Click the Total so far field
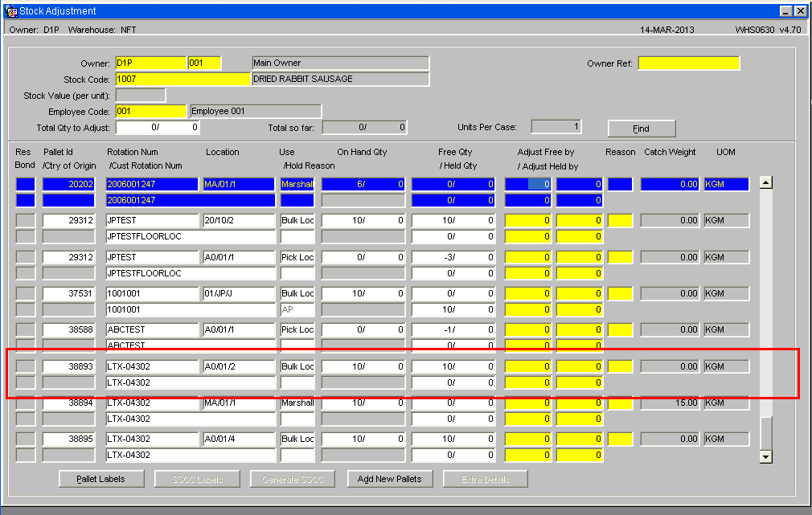 pos(364,127)
